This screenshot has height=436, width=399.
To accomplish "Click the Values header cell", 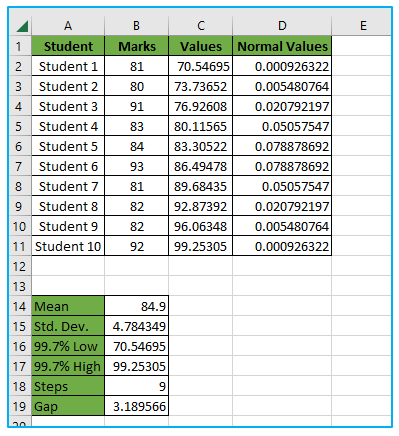I will (x=201, y=46).
